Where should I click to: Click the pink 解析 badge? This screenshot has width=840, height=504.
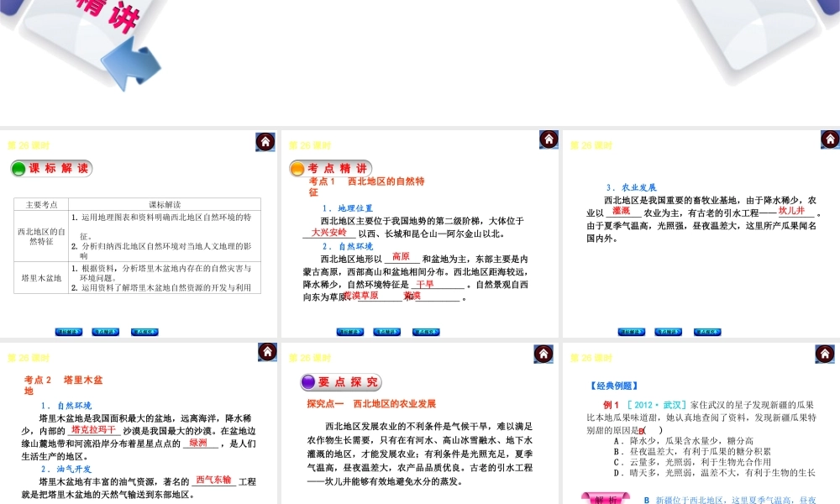coord(606,499)
